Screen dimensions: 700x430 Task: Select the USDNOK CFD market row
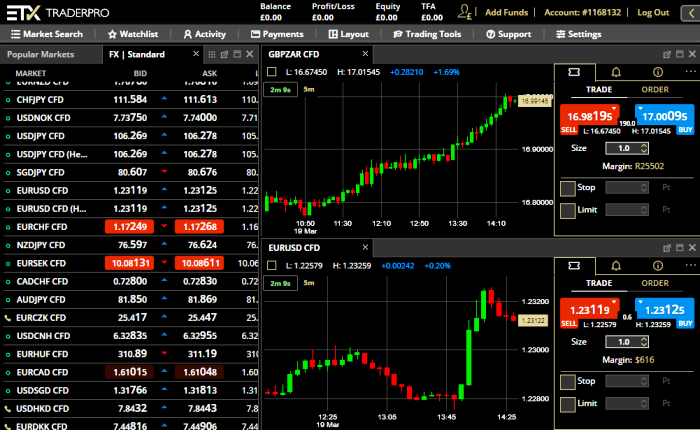tap(129, 118)
